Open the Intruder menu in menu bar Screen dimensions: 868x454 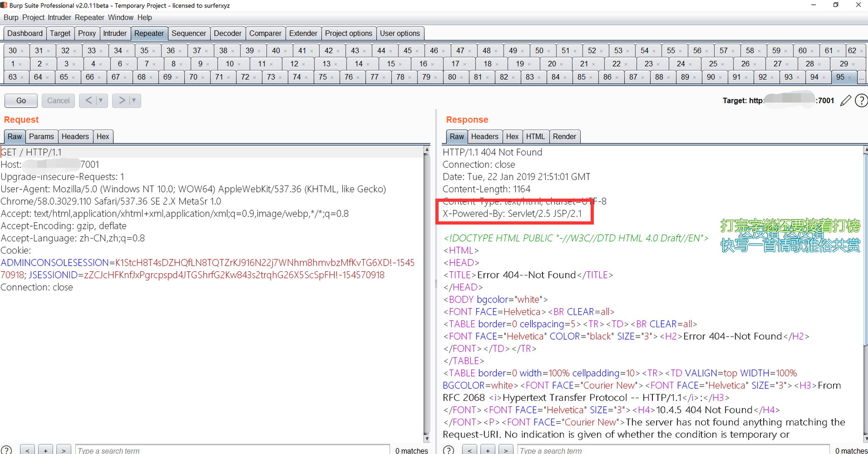(60, 18)
